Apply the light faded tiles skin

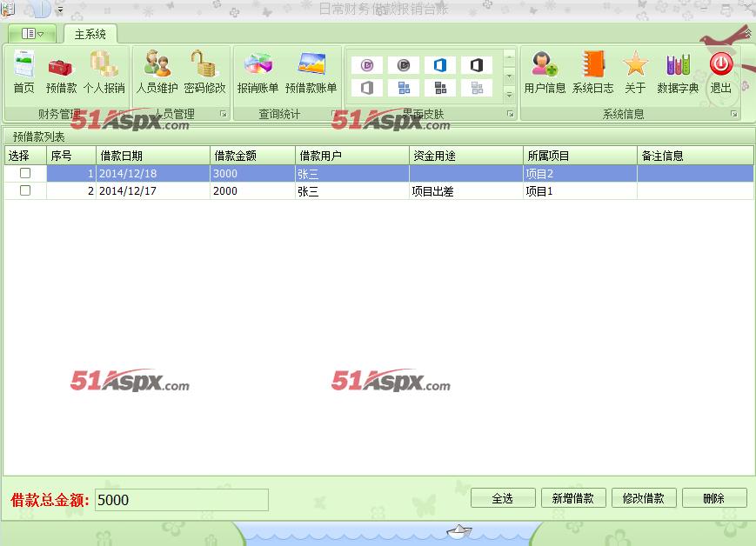477,88
